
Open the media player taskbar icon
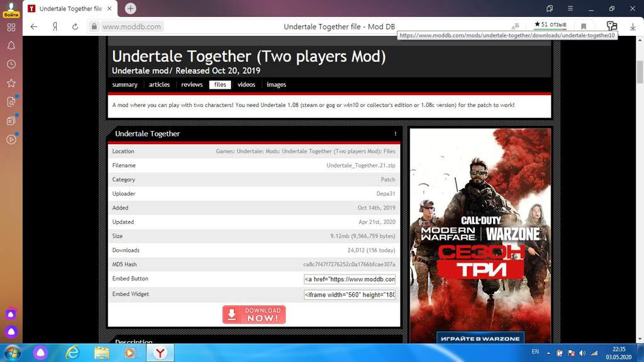coord(130,353)
